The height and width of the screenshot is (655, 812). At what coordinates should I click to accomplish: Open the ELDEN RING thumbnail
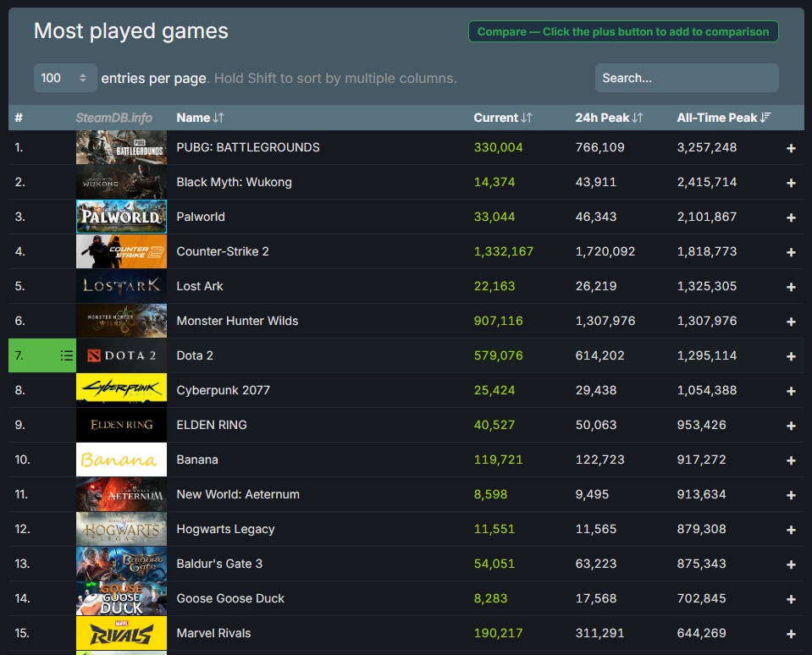point(121,425)
